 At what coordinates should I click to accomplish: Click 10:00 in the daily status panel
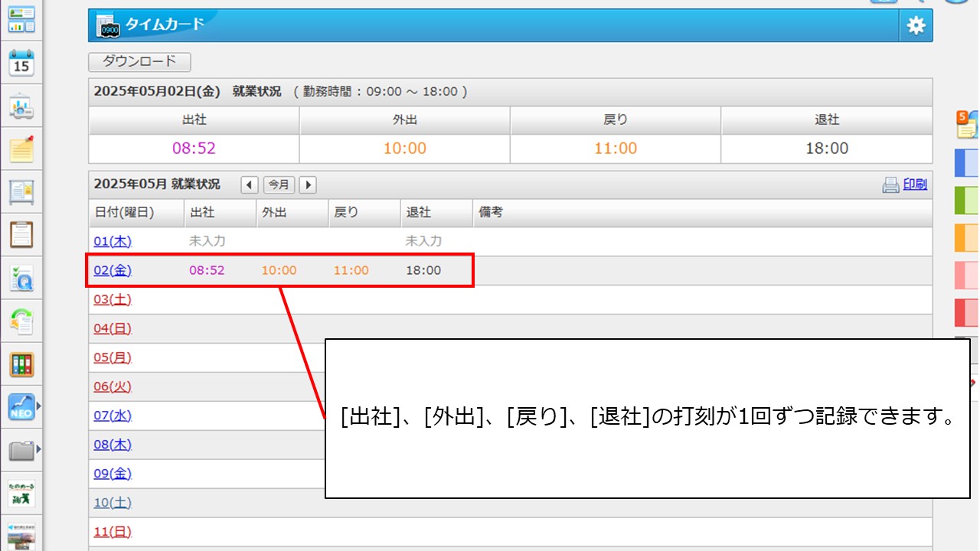click(x=405, y=148)
